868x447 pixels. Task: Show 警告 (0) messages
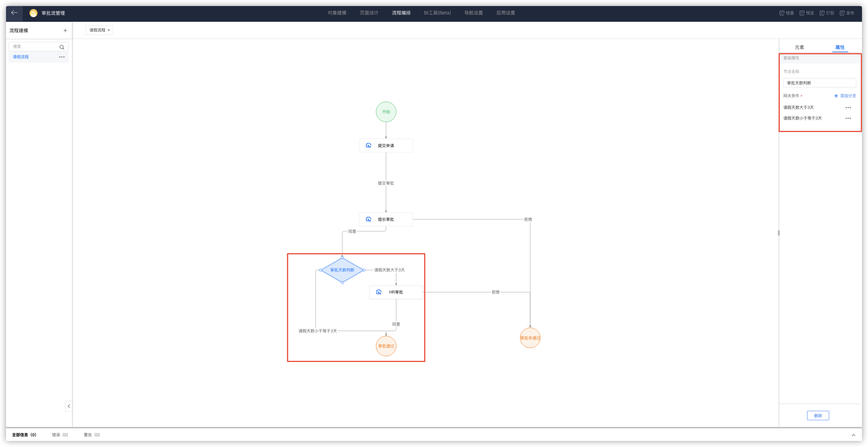coord(92,435)
